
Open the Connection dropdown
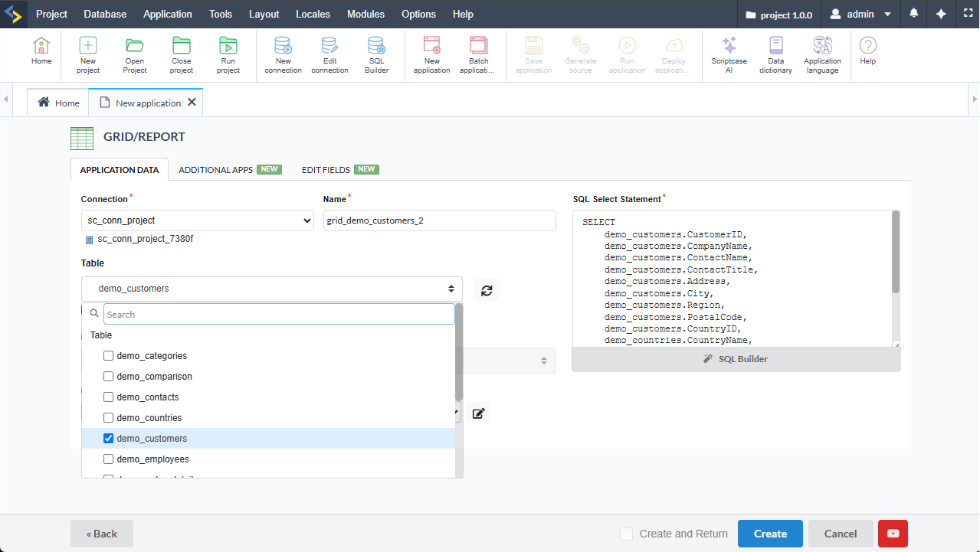click(x=197, y=220)
